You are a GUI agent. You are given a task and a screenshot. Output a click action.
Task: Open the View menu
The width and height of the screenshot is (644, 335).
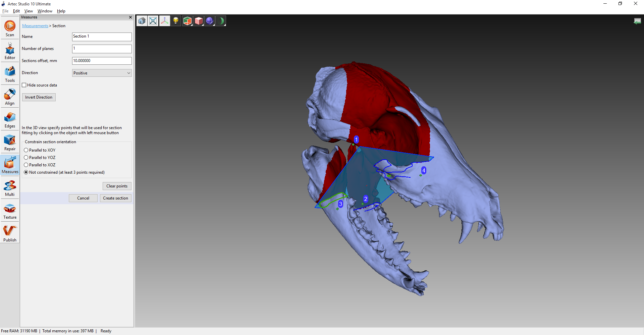tap(29, 11)
